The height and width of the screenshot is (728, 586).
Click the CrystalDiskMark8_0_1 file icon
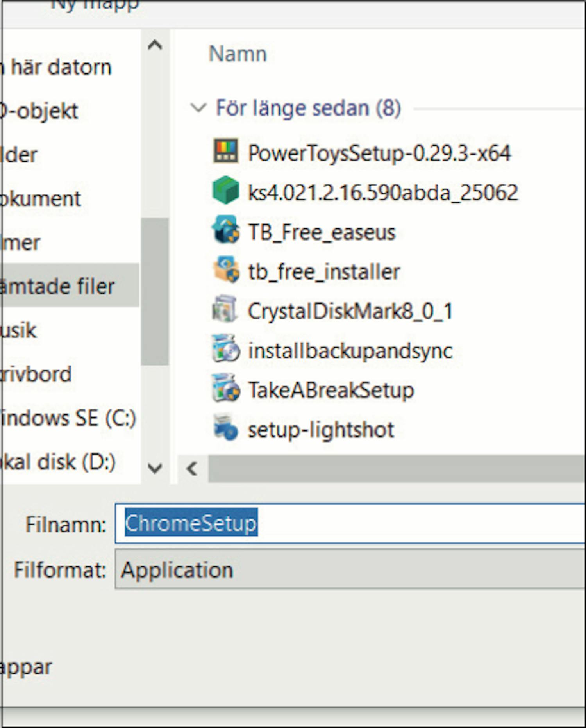tap(225, 309)
